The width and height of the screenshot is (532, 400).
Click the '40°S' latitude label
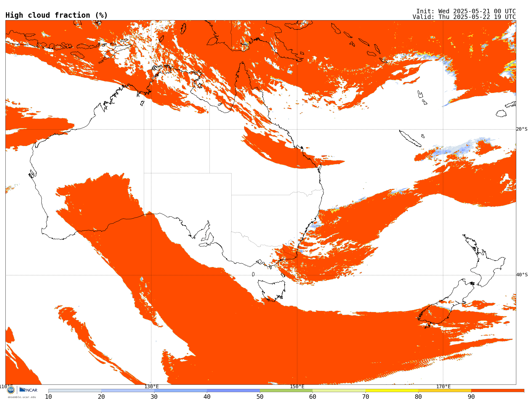click(x=522, y=275)
